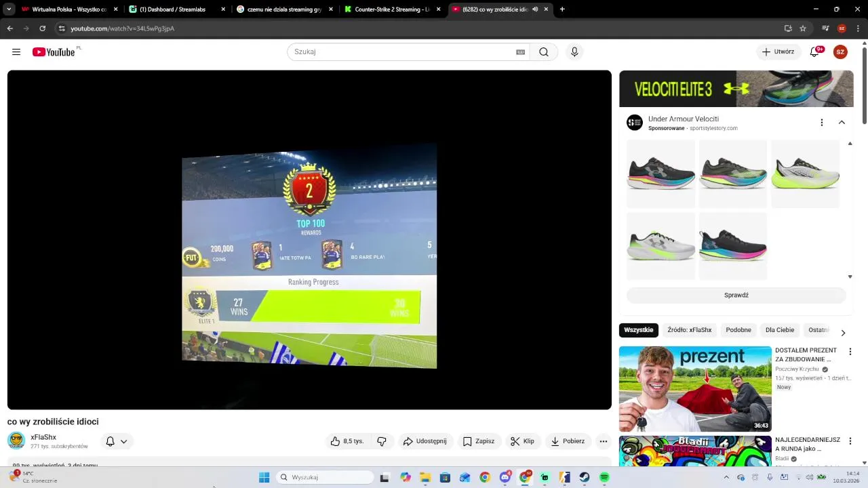Select the Wszystkie filter chip
The width and height of the screenshot is (868, 488).
(x=639, y=330)
